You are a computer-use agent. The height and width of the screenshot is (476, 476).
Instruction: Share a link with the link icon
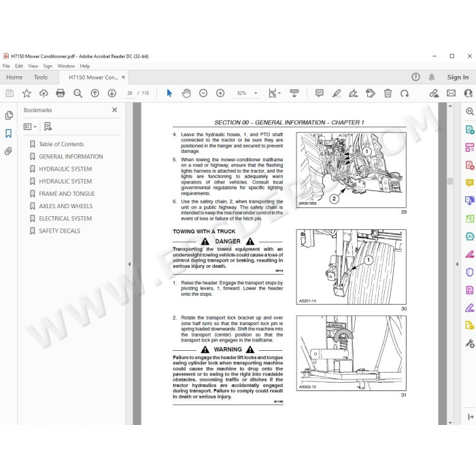434,93
